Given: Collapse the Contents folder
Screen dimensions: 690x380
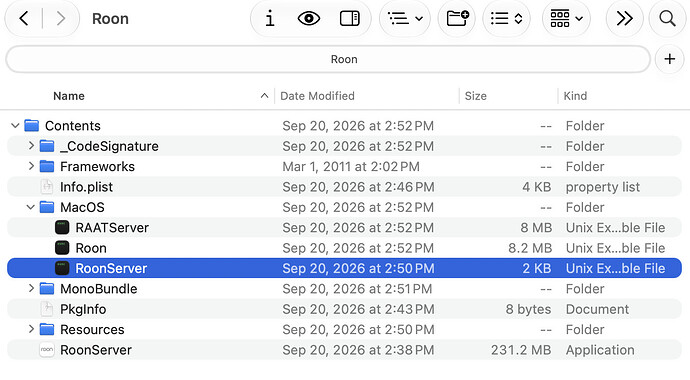Looking at the screenshot, I should 15,126.
